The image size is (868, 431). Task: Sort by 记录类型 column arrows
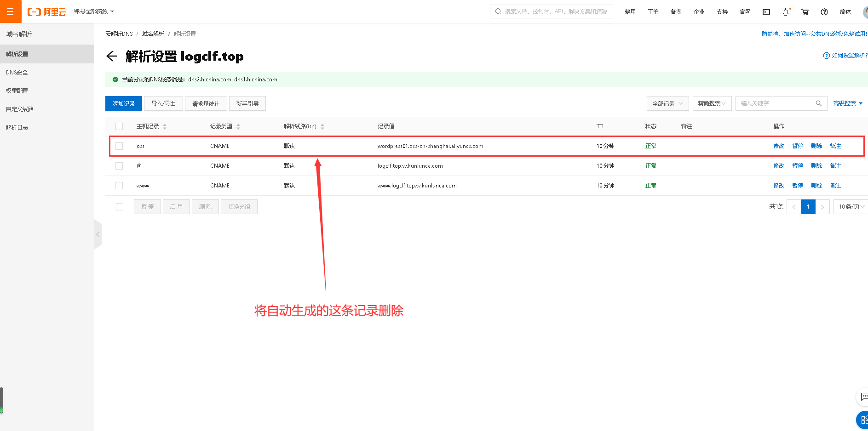tap(238, 126)
